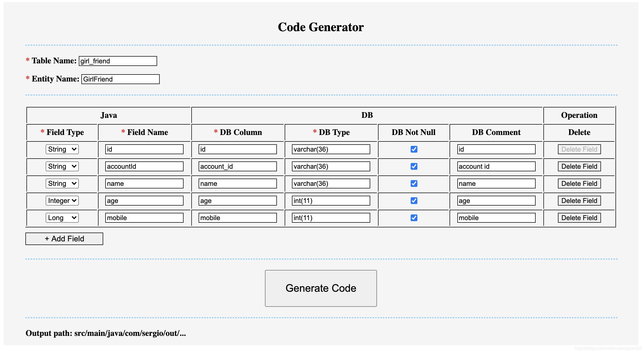Delete the accountId field row
The height and width of the screenshot is (353, 644).
tap(579, 166)
